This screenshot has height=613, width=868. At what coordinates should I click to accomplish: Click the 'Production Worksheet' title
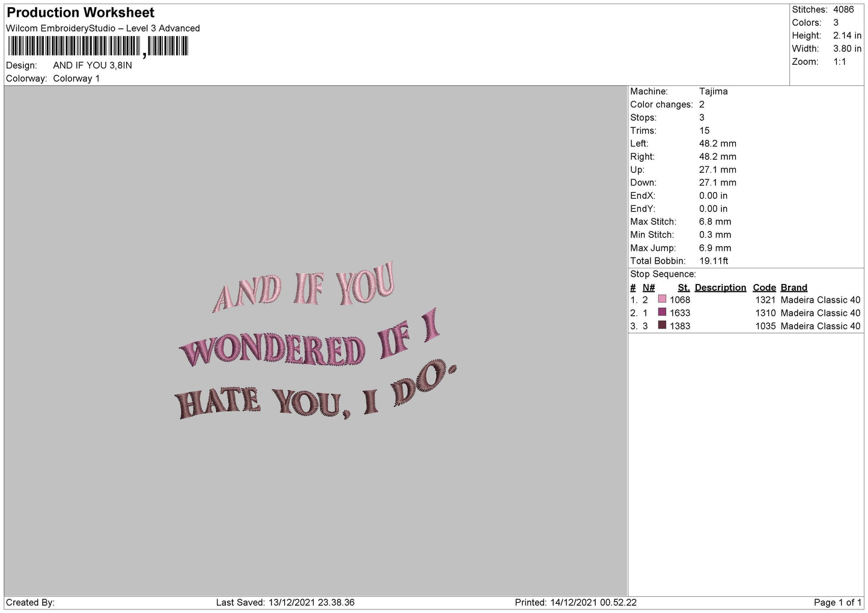tap(80, 13)
